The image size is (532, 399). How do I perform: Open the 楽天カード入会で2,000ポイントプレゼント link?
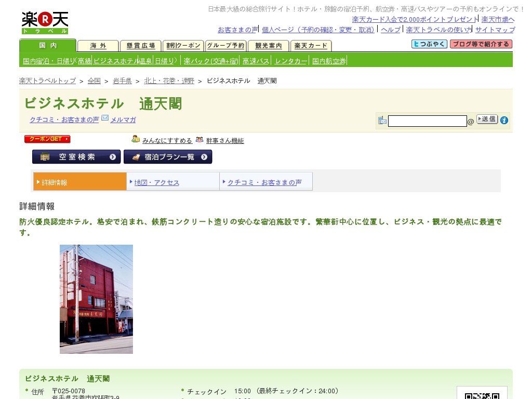pos(415,20)
